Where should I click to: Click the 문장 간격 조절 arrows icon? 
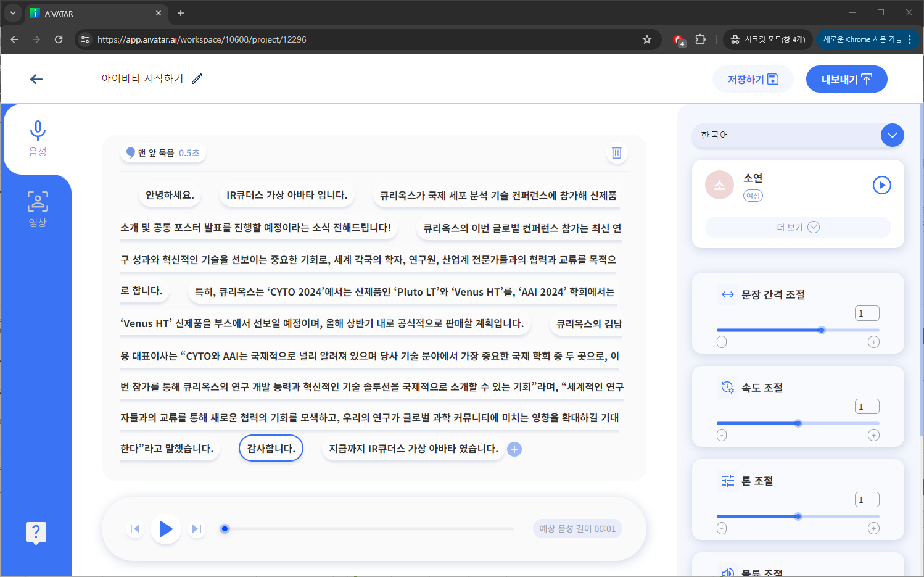click(728, 294)
